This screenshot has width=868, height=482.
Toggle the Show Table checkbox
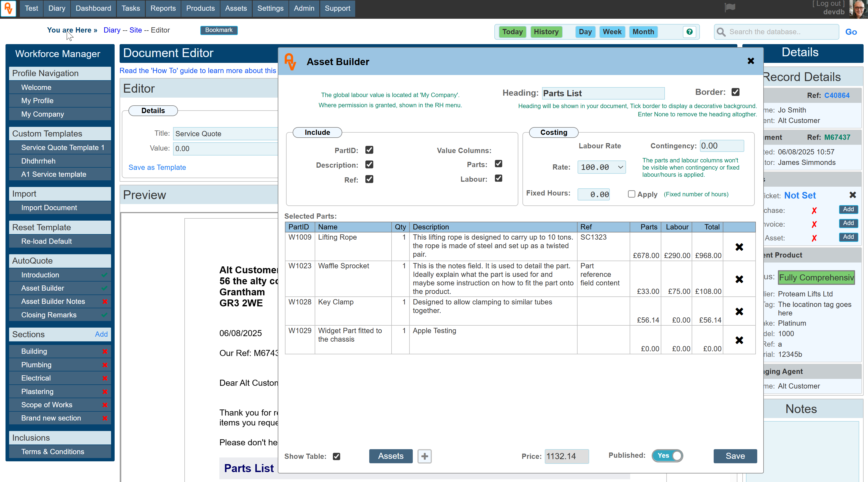pos(336,456)
